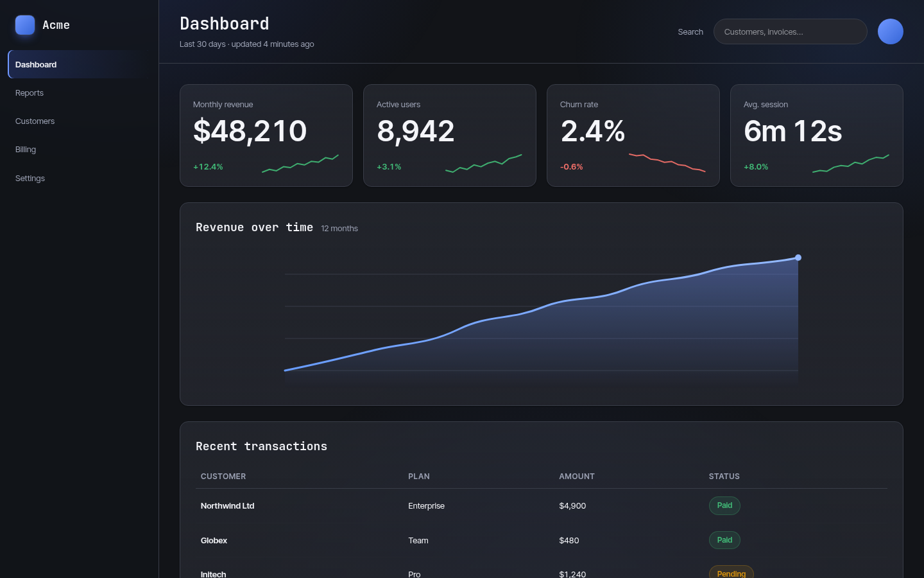Click the Paid badge for Globex

click(x=724, y=540)
